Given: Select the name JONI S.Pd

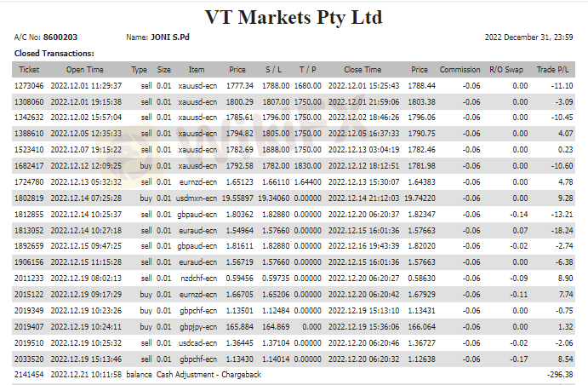Looking at the screenshot, I should point(170,37).
